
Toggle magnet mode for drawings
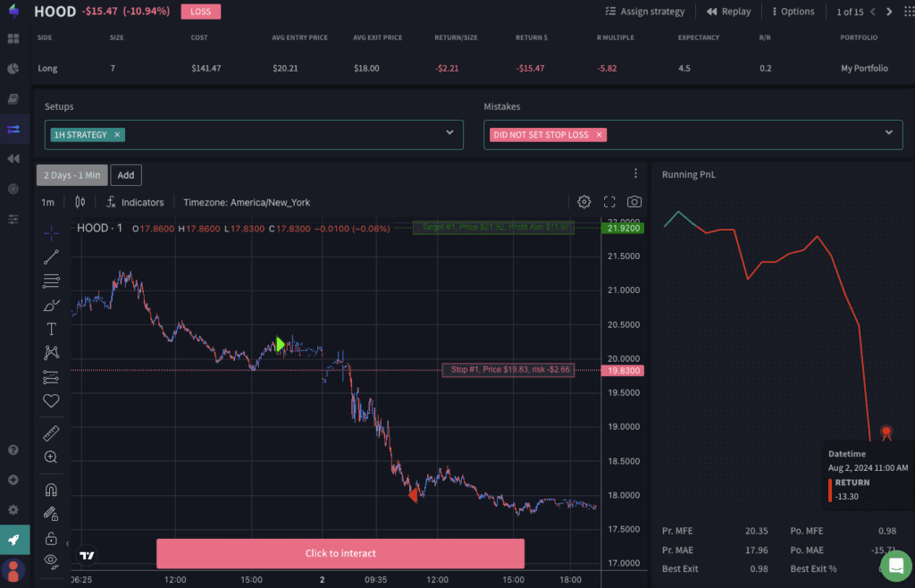tap(51, 490)
